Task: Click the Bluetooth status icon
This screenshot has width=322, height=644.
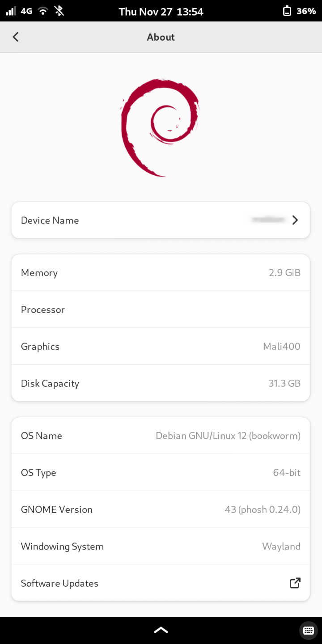Action: [x=59, y=11]
